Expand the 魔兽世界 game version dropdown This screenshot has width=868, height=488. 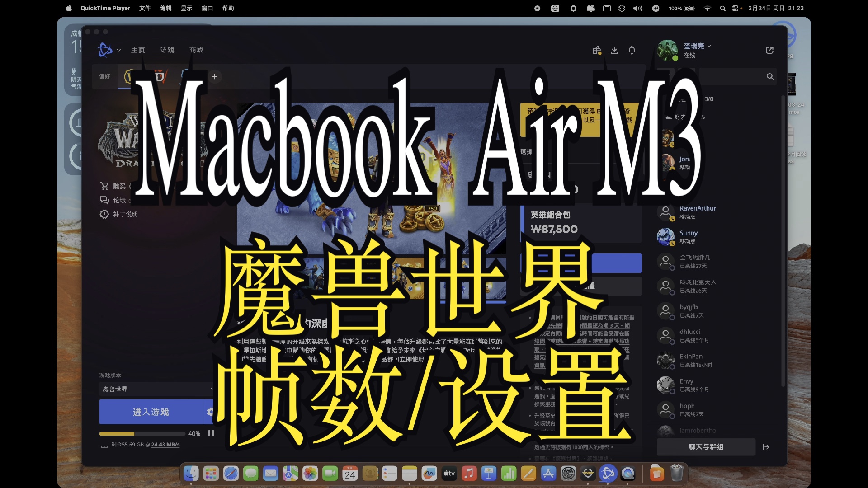click(157, 389)
